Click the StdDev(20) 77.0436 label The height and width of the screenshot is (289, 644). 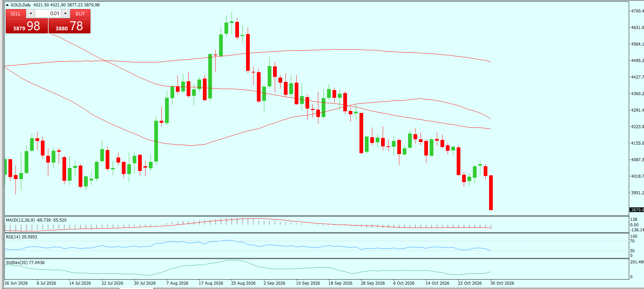(25, 263)
